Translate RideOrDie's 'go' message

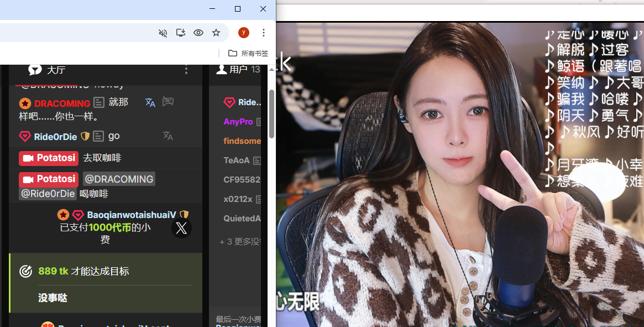168,136
